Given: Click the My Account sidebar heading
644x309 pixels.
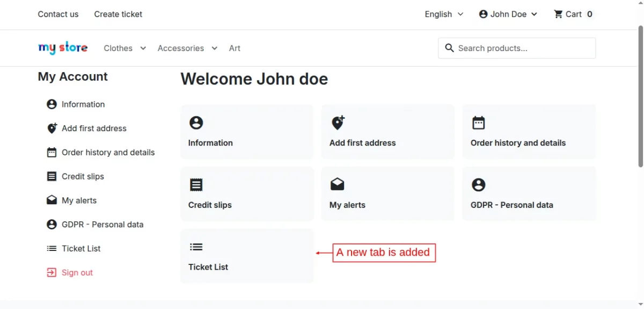Looking at the screenshot, I should pos(72,76).
